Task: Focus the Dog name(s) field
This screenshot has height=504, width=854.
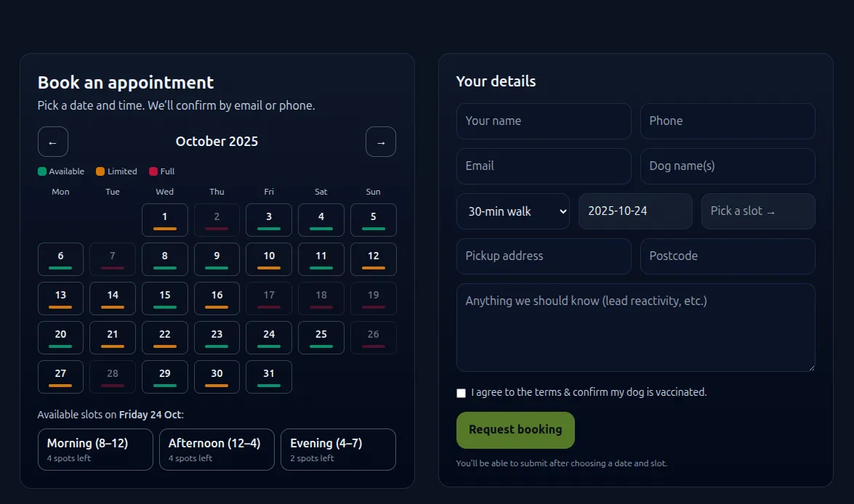Action: point(728,166)
